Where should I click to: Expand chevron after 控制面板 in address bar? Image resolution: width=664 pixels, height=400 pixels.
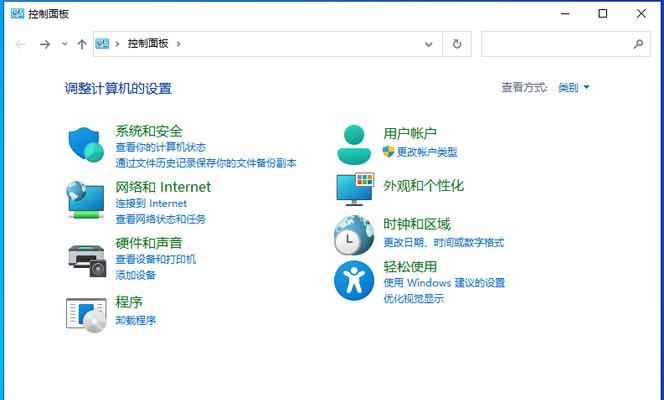179,44
